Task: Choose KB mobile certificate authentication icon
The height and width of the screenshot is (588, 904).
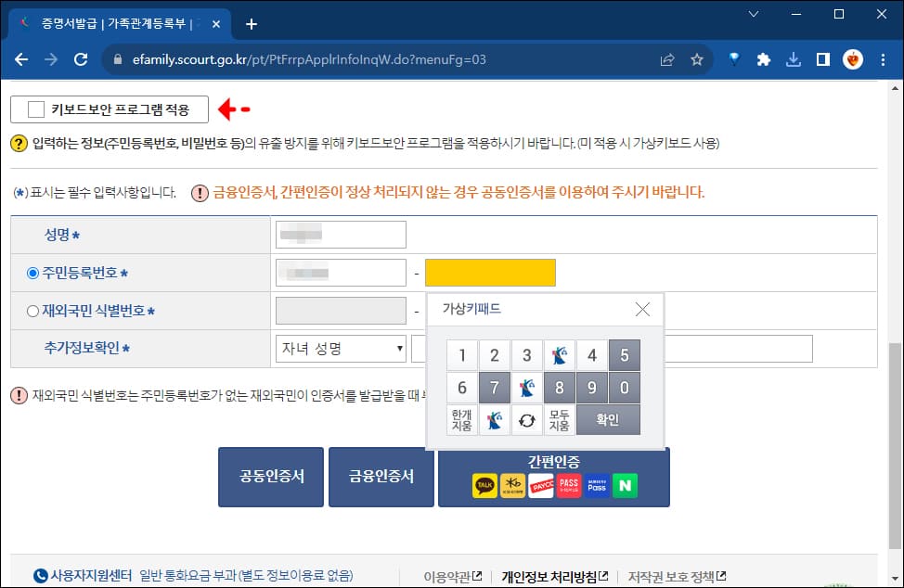Action: (512, 485)
